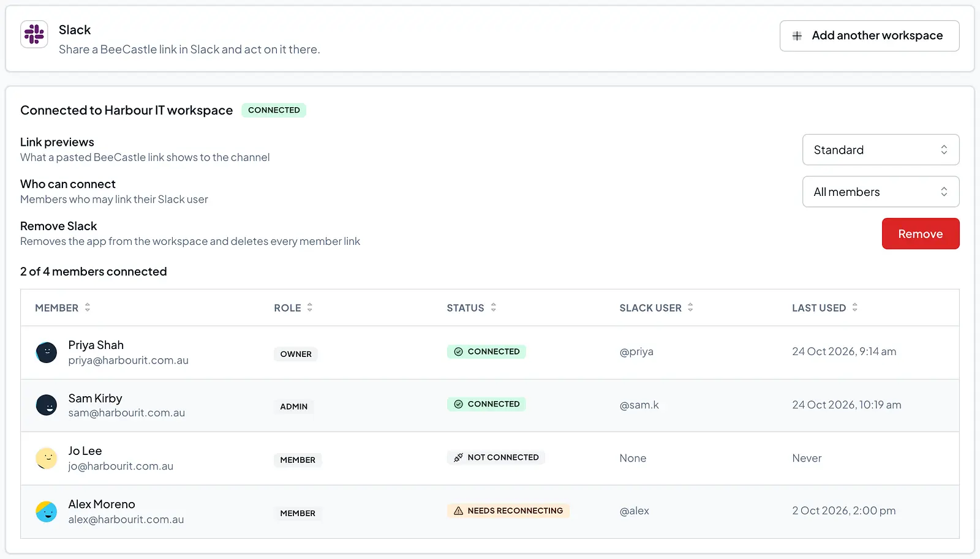Click Jo Lee's Never last used cell
Image resolution: width=980 pixels, height=559 pixels.
(807, 458)
